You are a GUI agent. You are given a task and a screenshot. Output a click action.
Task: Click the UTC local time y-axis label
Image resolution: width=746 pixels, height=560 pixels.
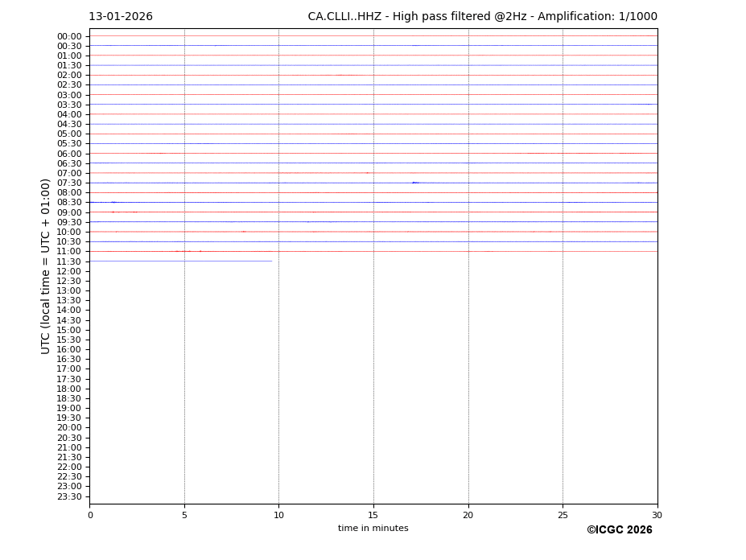pos(46,266)
